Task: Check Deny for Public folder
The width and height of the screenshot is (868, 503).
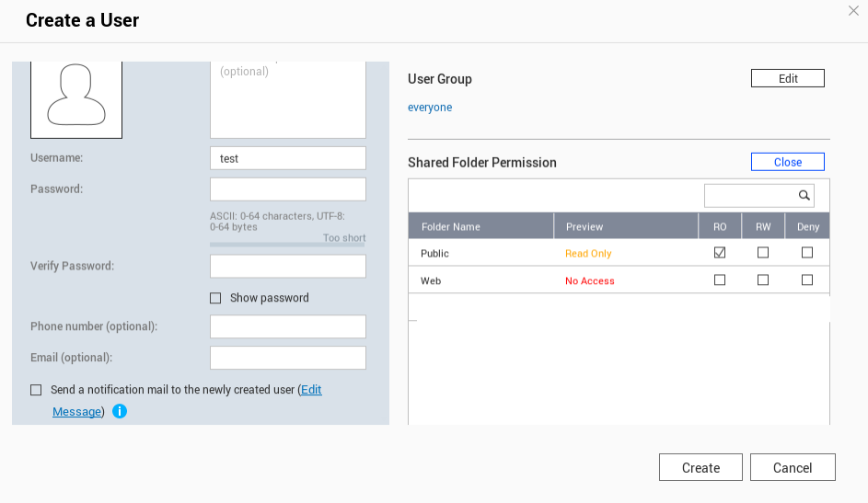Action: click(807, 253)
